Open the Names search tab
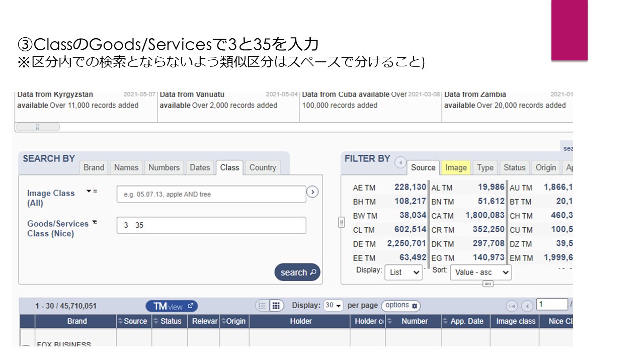This screenshot has width=644, height=362. [x=126, y=167]
